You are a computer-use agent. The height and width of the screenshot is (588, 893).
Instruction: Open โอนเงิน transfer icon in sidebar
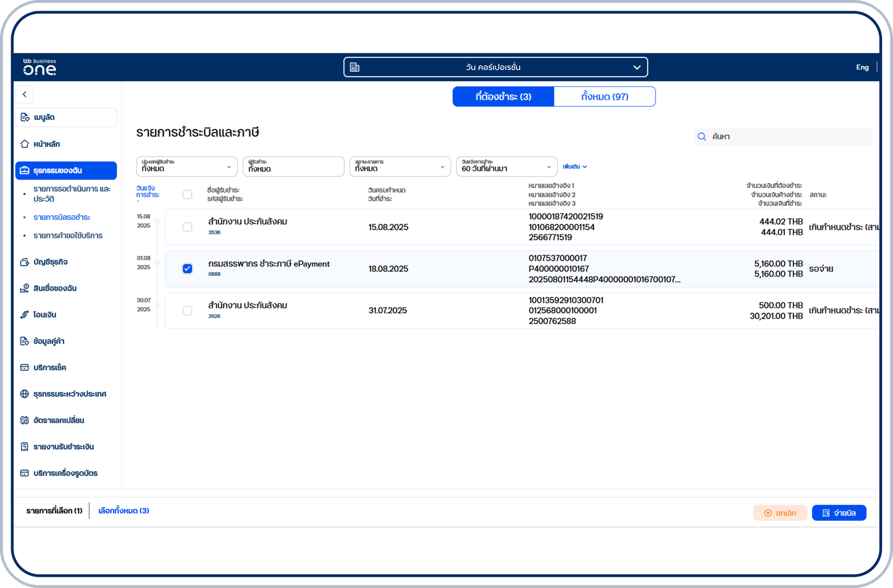(x=25, y=315)
